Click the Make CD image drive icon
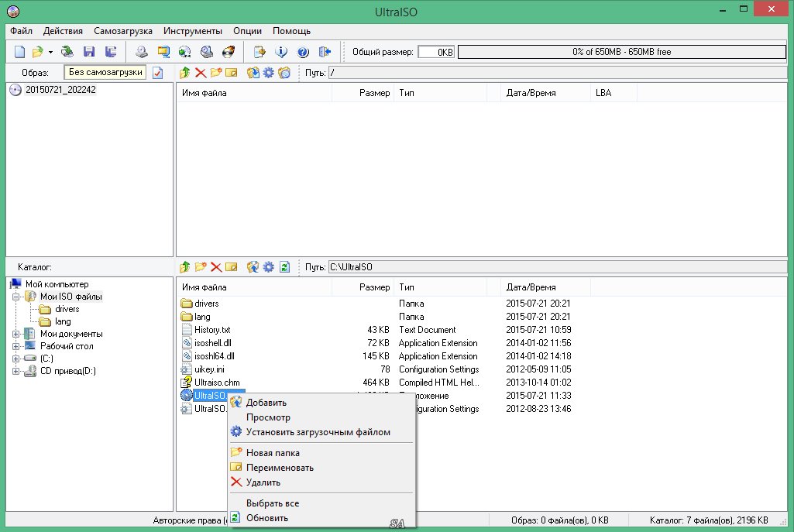794x532 pixels. click(x=141, y=52)
